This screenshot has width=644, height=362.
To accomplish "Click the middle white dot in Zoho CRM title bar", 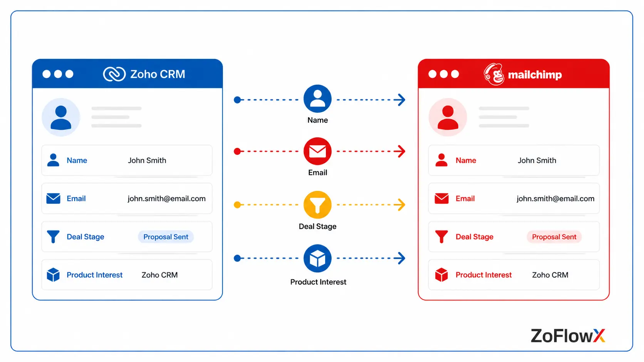I will (58, 74).
